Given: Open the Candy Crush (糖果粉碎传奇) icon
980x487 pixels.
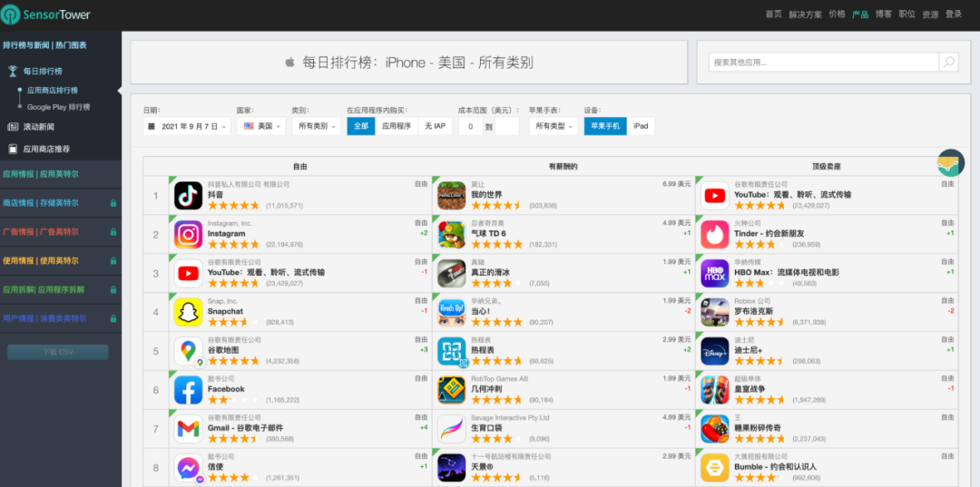Looking at the screenshot, I should click(x=714, y=428).
